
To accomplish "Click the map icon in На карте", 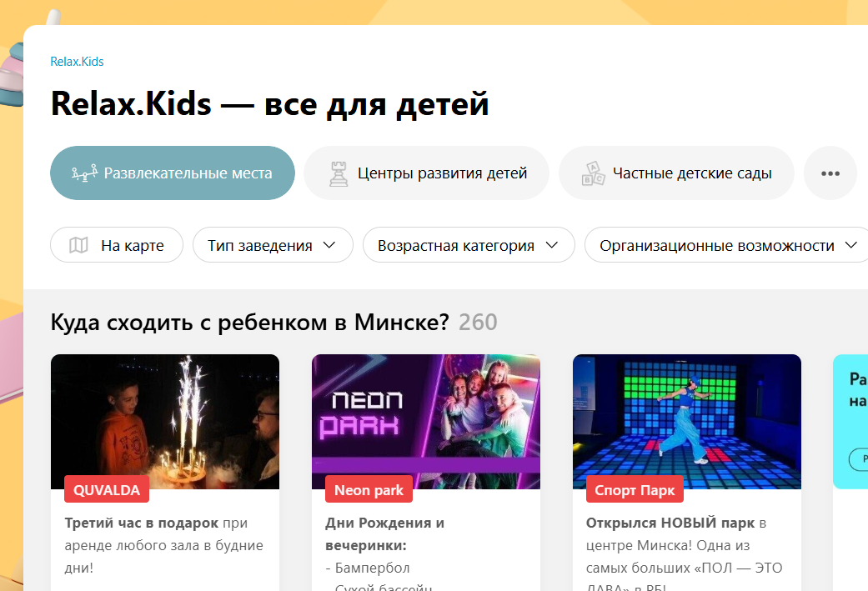I will point(78,245).
